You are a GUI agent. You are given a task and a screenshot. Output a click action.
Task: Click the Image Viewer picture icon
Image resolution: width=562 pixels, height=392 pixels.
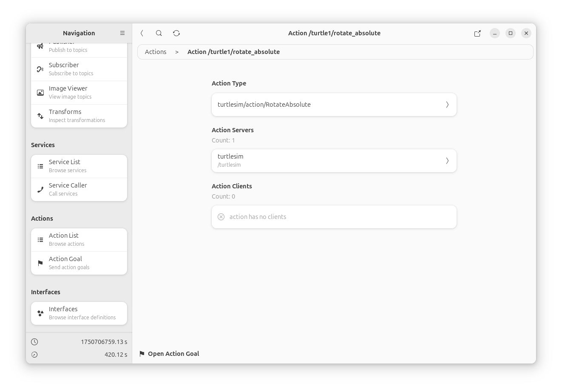(40, 93)
